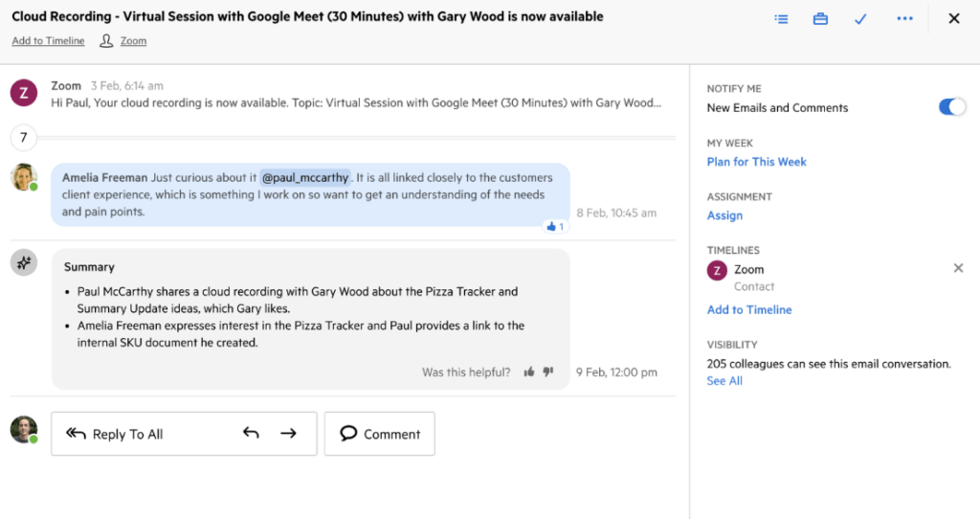Click the AI summary sparkle icon
Viewport: 980px width, 519px height.
tap(24, 263)
